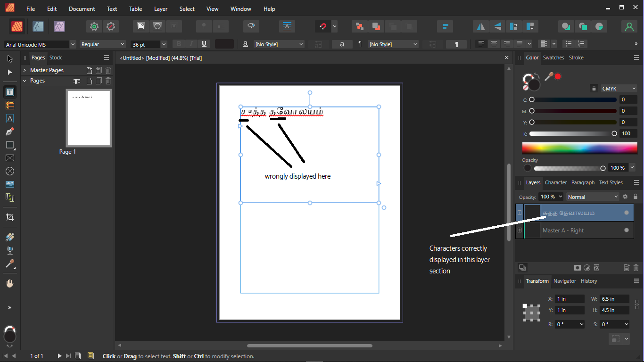This screenshot has height=362, width=644.
Task: Switch to the Character tab
Action: click(x=555, y=182)
